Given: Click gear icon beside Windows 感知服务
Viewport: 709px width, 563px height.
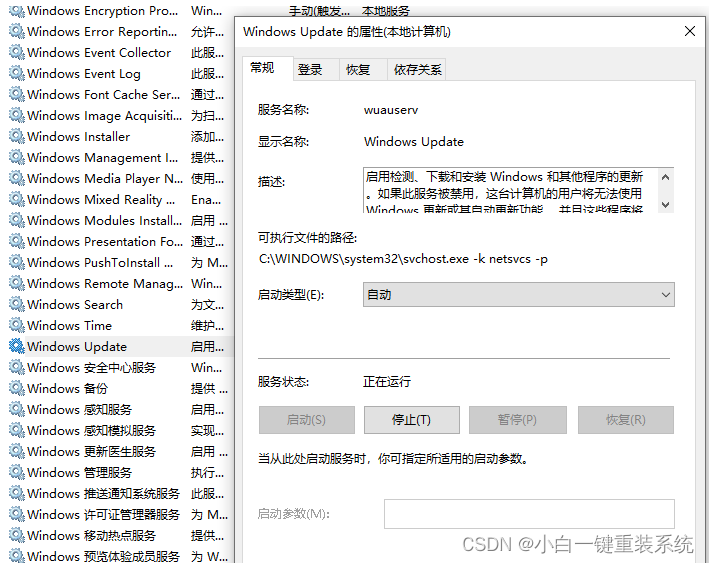Looking at the screenshot, I should 17,409.
